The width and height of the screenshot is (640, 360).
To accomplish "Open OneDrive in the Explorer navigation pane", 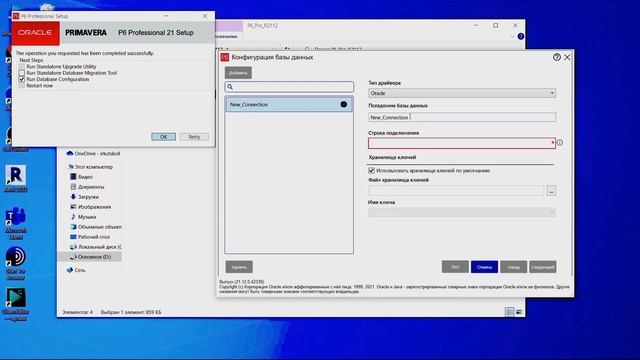I will pos(93,153).
